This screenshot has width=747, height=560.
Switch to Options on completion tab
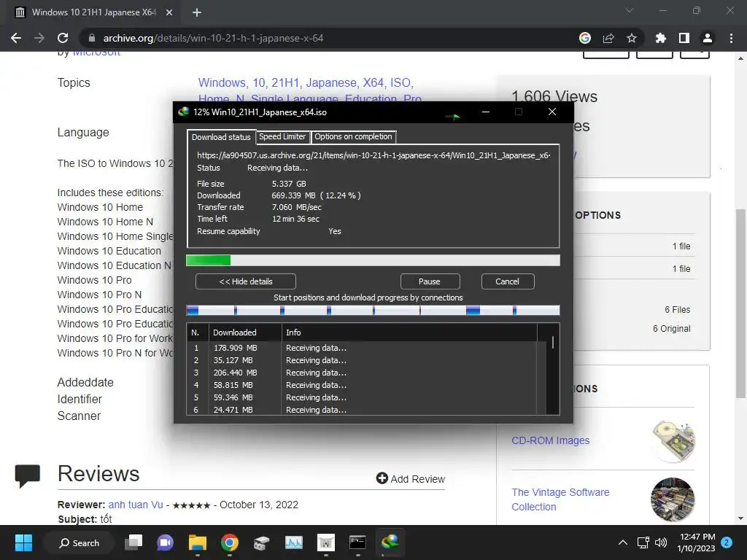pos(353,136)
